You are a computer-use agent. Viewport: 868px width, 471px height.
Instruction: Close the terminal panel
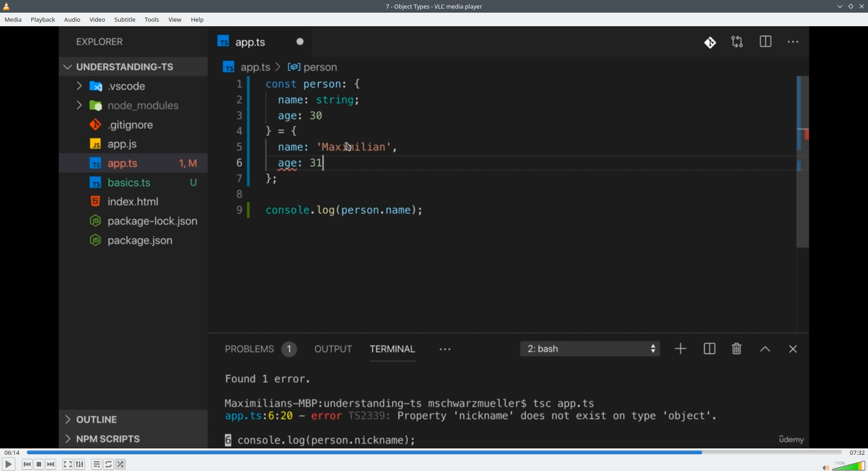tap(793, 349)
